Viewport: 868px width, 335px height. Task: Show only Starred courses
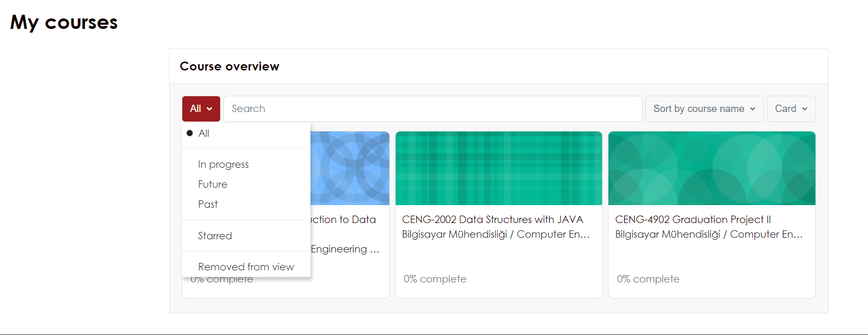[215, 236]
